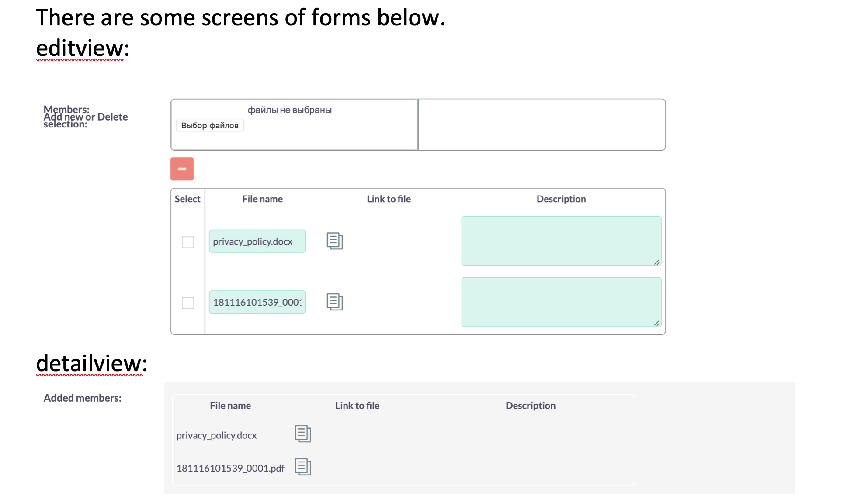
Task: Open link icon for privacy_policy.docx in editview
Action: [x=334, y=241]
